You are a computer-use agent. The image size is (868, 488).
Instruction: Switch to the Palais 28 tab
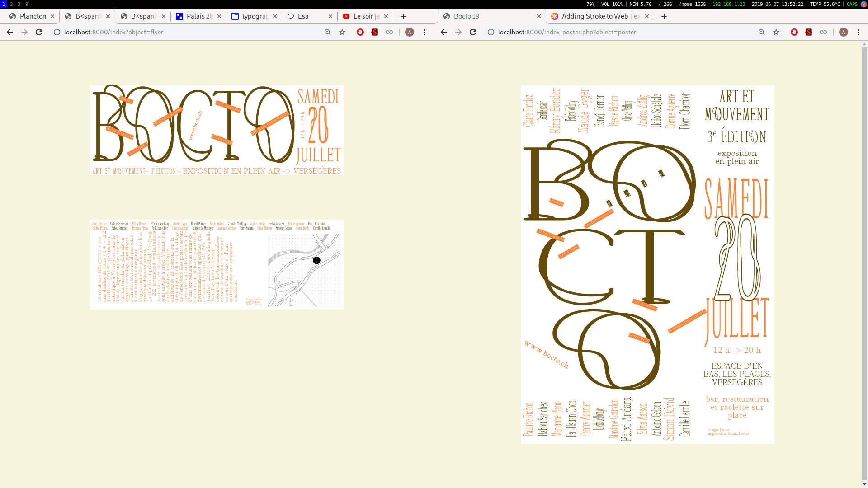click(x=199, y=16)
